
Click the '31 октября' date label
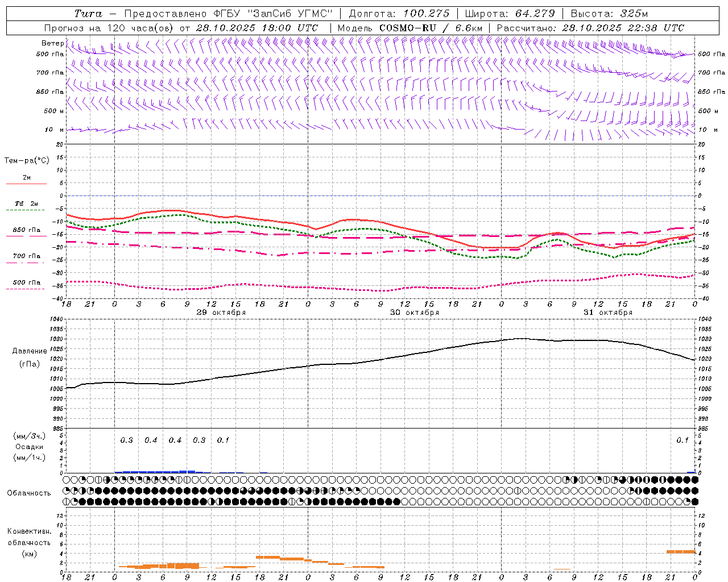(x=608, y=313)
